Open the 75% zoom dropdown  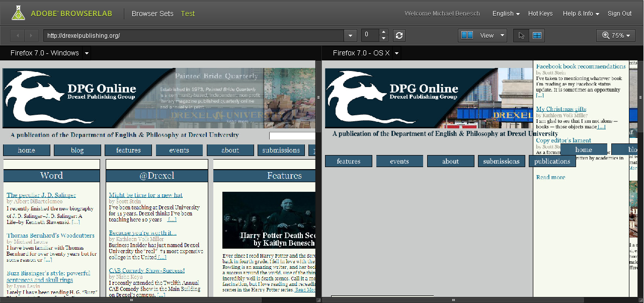coord(615,35)
